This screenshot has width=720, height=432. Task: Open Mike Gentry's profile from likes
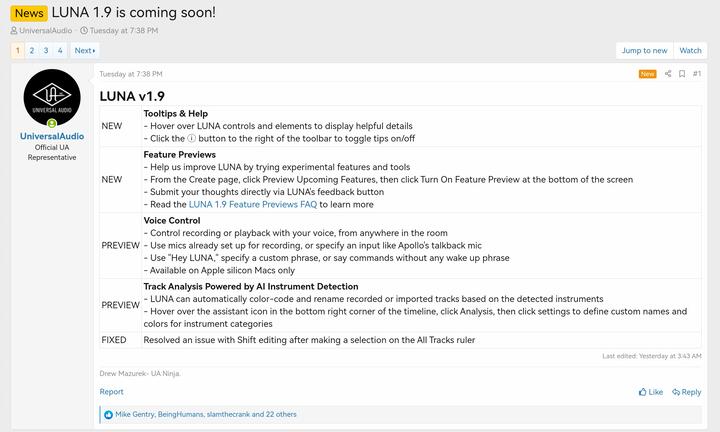136,414
